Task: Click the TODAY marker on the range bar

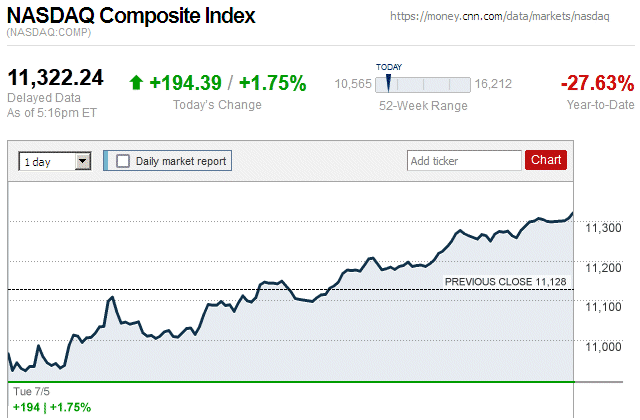Action: (388, 81)
